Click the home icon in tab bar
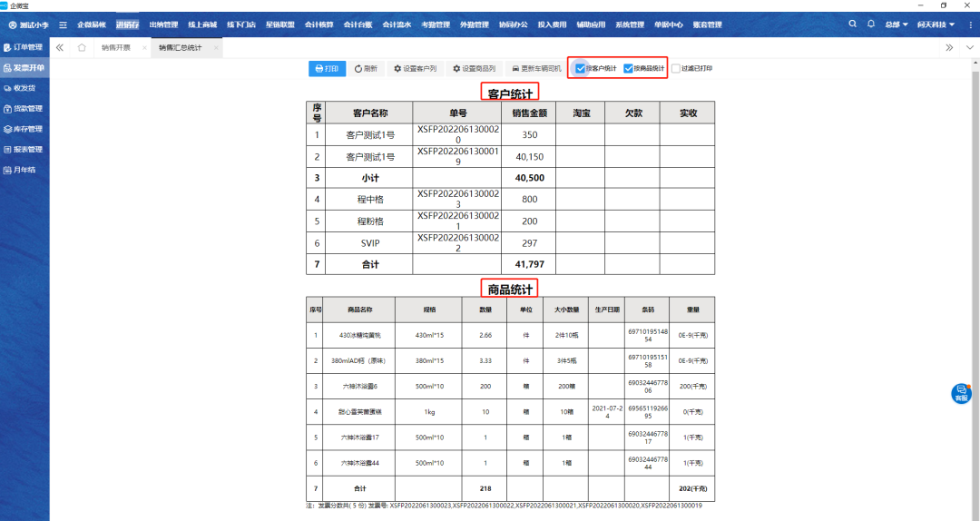The image size is (980, 521). click(83, 47)
